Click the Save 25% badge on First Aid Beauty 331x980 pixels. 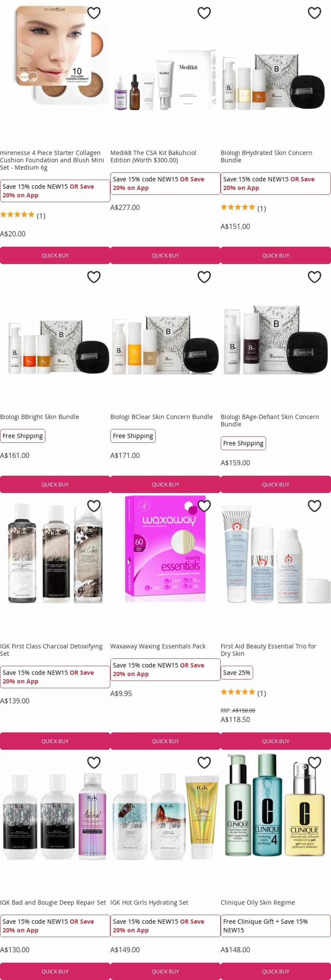(x=236, y=673)
